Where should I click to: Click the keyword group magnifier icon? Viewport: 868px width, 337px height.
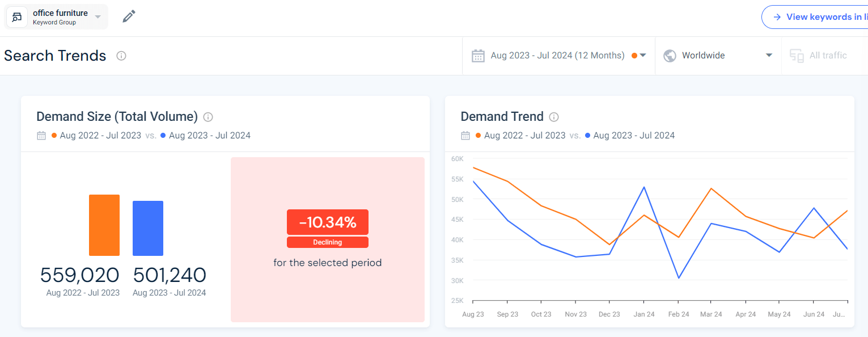(16, 16)
